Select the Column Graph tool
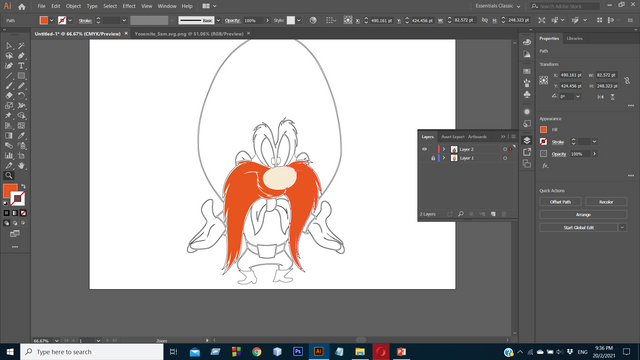The image size is (640, 360). (x=9, y=156)
